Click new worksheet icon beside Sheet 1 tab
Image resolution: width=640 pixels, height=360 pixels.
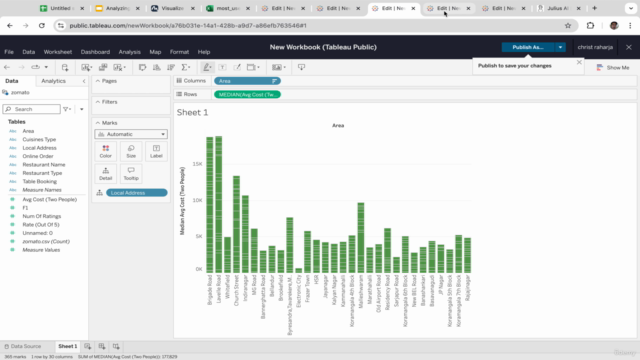click(87, 347)
